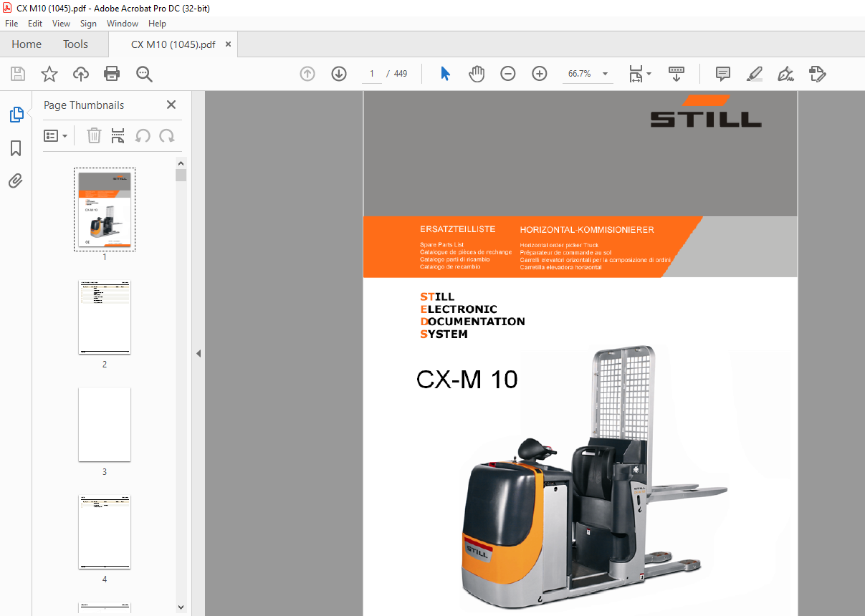Screen dimensions: 865x616
Task: Open the Sign menu
Action: (x=89, y=24)
